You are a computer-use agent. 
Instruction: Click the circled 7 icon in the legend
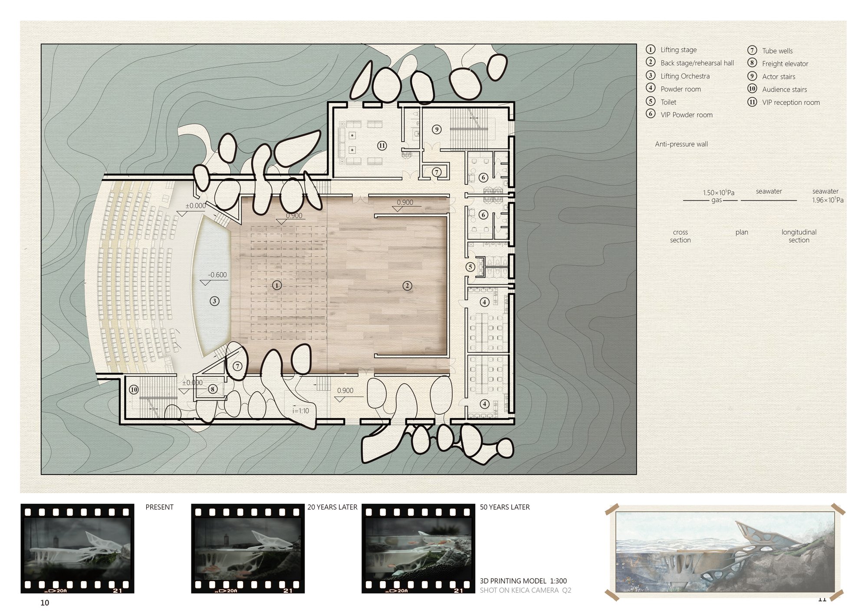click(x=752, y=50)
